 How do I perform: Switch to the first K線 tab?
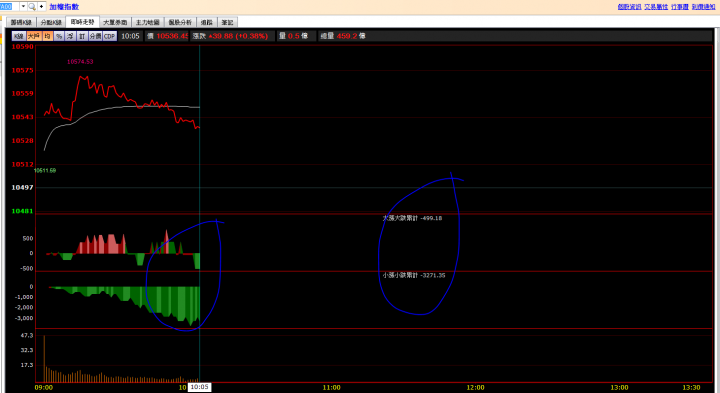[x=21, y=22]
